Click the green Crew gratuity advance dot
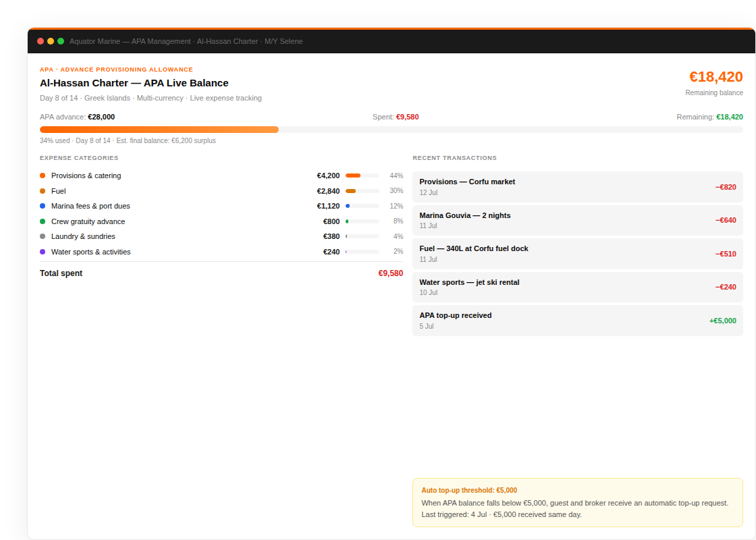Image resolution: width=756 pixels, height=540 pixels. (43, 221)
